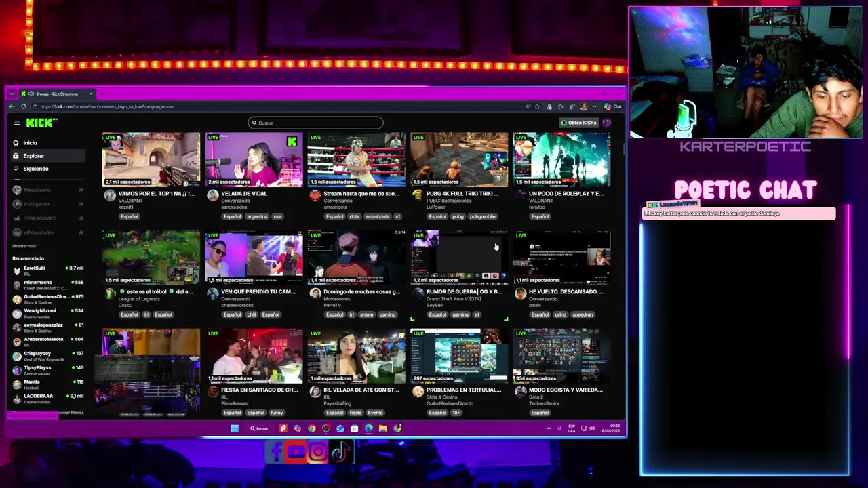Open FIESTA EN SANTIAGO DE CH... stream title
This screenshot has height=488, width=868.
(259, 390)
